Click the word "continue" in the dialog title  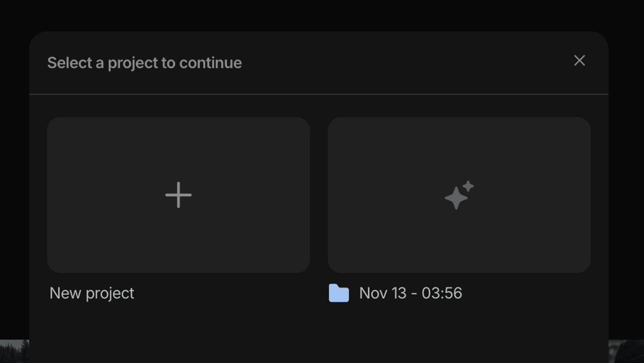(210, 63)
